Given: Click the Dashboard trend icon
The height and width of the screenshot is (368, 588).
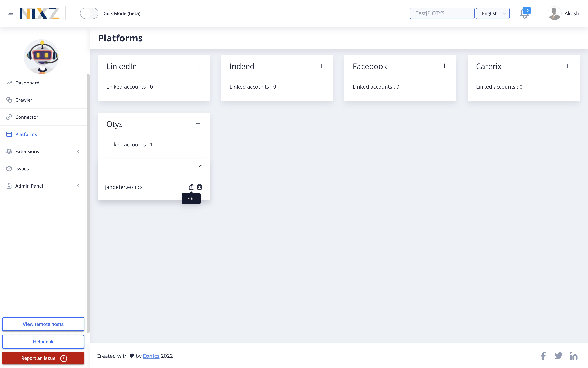Looking at the screenshot, I should pos(9,83).
